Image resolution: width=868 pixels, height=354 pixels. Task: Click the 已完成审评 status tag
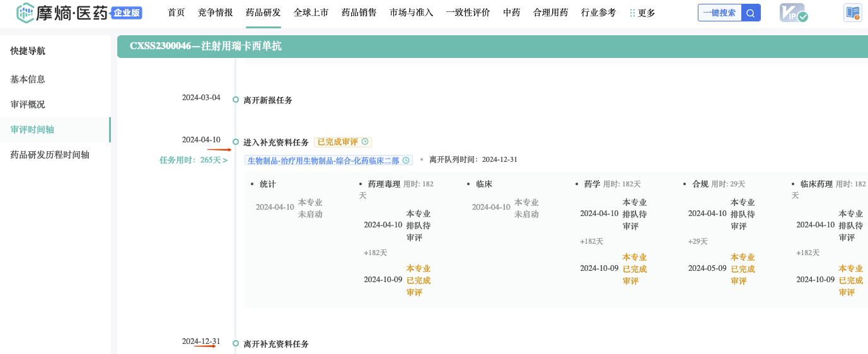(337, 142)
